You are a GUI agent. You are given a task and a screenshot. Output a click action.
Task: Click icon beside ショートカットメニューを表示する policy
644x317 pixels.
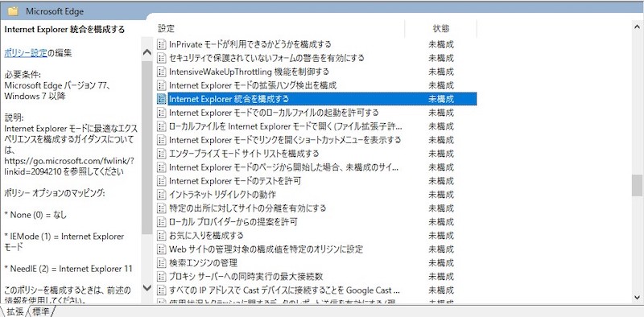click(x=162, y=140)
